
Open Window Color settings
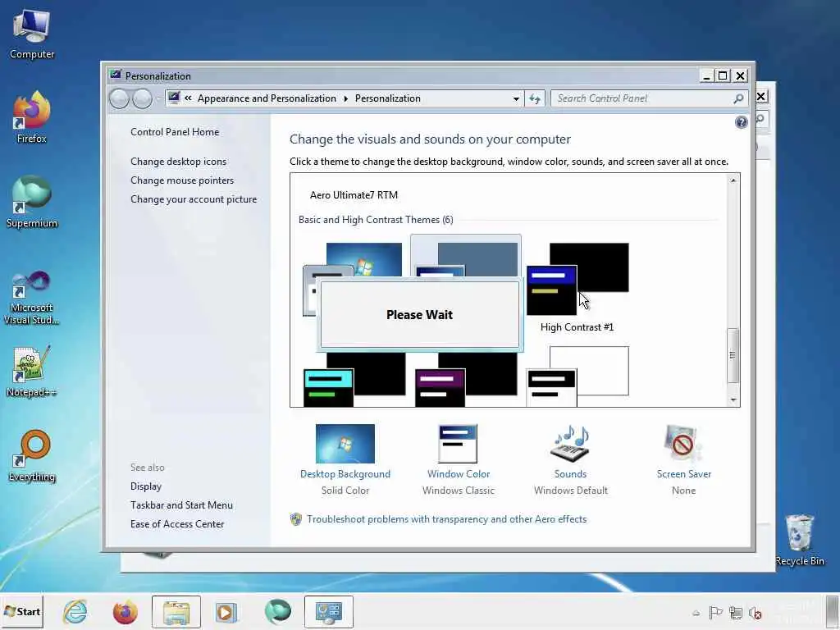pyautogui.click(x=458, y=459)
